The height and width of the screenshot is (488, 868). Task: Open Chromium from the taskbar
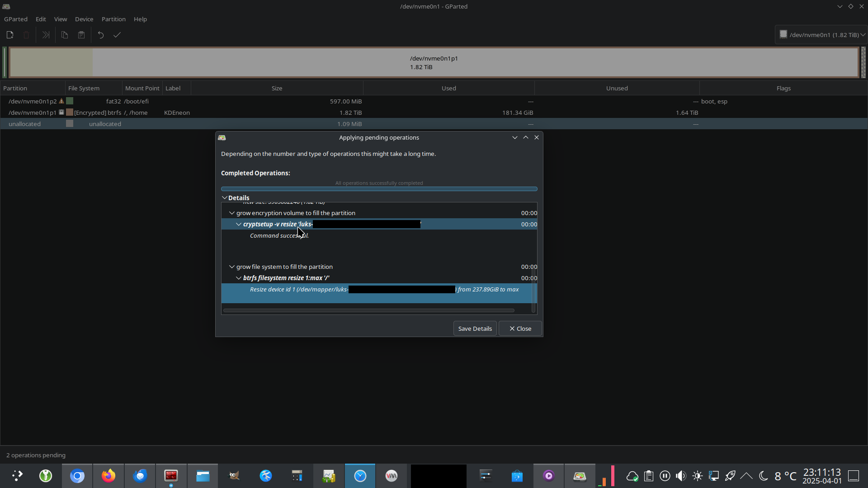[x=77, y=476]
